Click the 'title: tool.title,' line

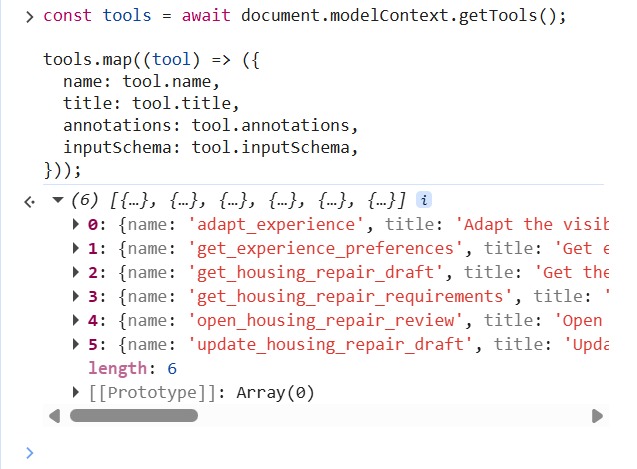(151, 103)
